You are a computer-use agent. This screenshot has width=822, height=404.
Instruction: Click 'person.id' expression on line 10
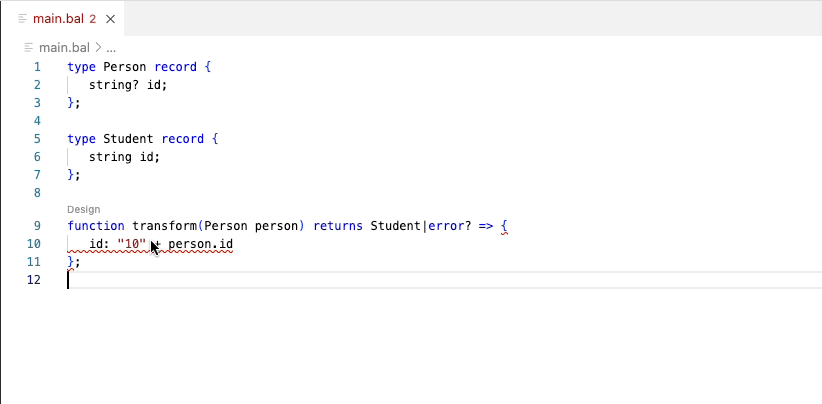(200, 244)
